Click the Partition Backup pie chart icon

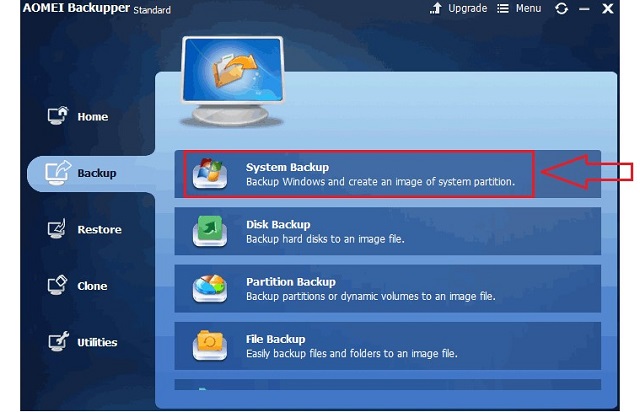tap(210, 288)
